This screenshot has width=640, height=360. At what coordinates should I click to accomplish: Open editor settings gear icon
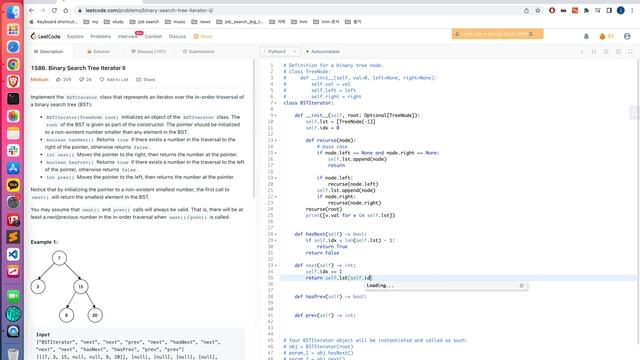618,52
